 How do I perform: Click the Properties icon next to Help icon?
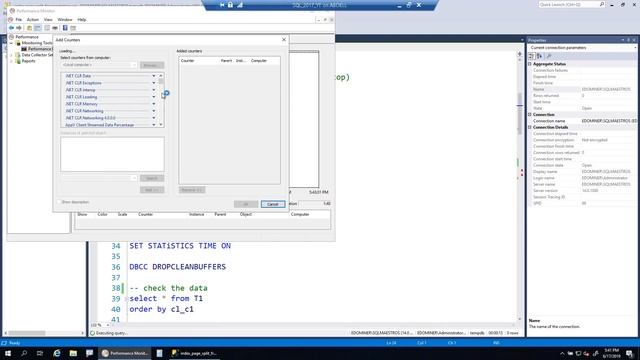(73, 28)
